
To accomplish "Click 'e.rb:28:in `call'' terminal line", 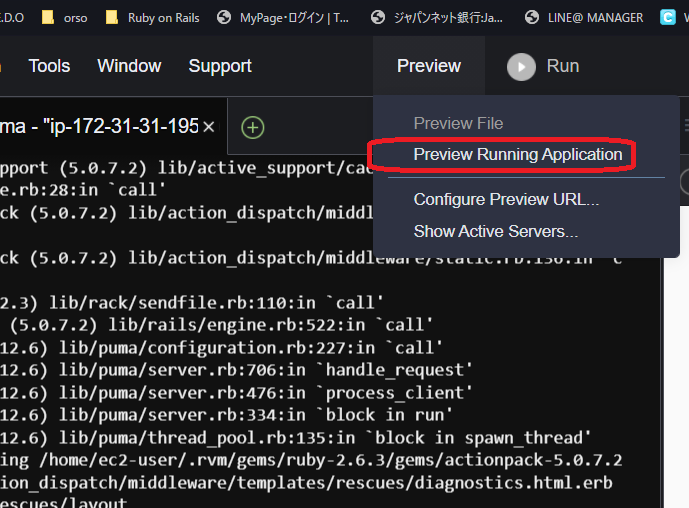I will (x=83, y=190).
